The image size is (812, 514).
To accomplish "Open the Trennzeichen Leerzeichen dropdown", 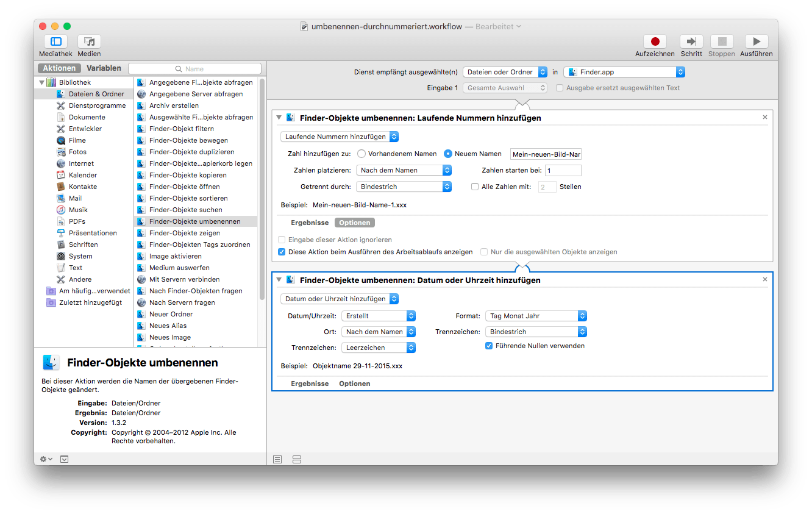I will tap(379, 348).
